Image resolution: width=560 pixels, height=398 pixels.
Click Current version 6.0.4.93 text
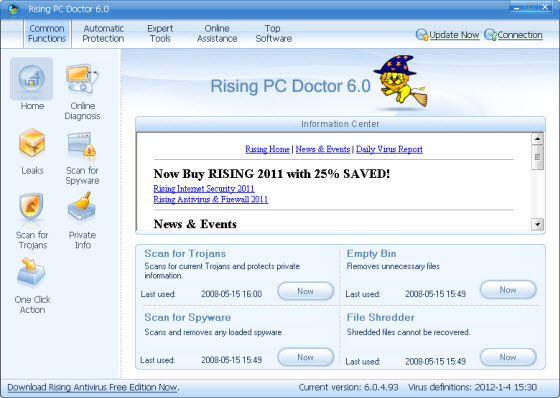[348, 387]
